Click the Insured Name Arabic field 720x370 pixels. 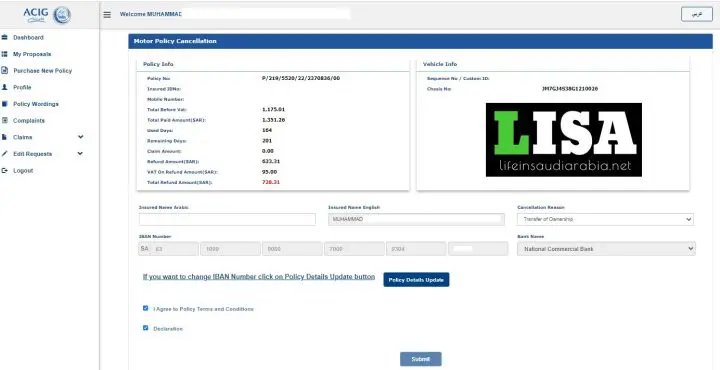227,219
